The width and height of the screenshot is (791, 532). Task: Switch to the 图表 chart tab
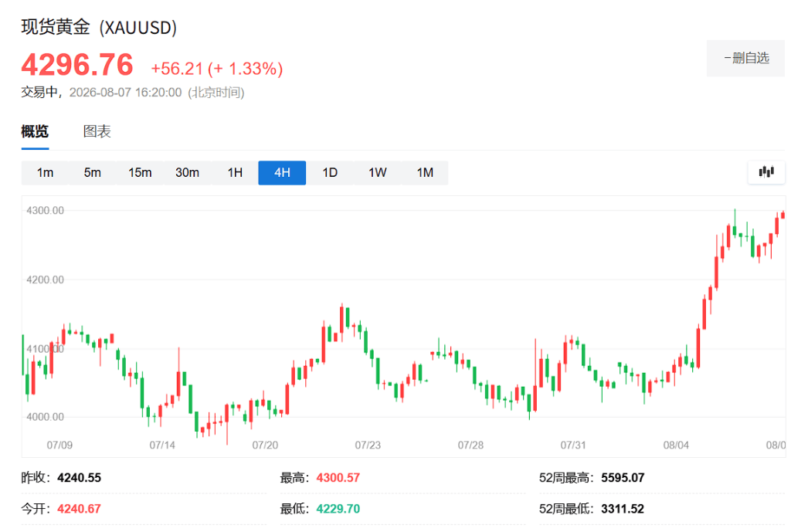[x=97, y=131]
